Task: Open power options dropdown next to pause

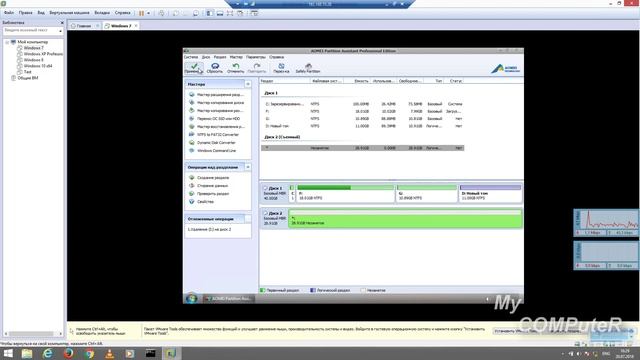Action: pyautogui.click(x=148, y=13)
